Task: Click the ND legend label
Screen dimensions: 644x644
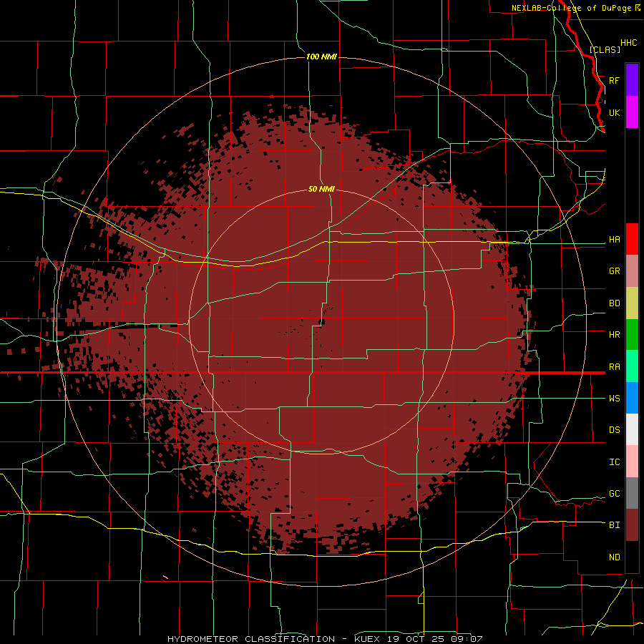Action: point(614,557)
